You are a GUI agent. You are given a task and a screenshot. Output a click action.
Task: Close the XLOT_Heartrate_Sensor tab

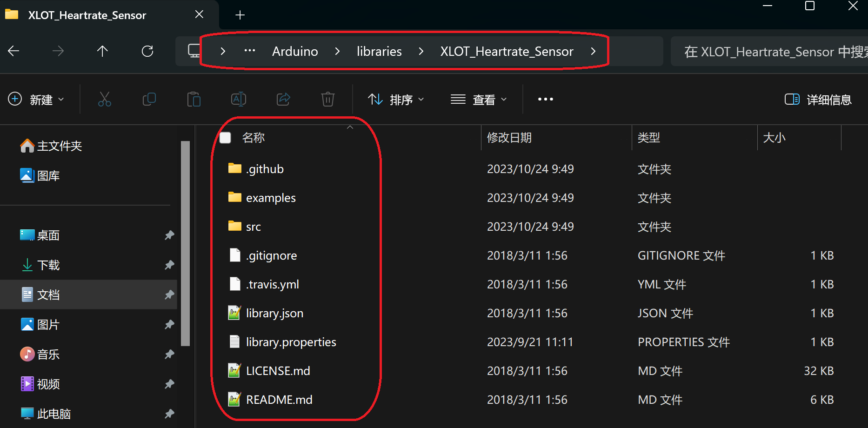coord(199,14)
